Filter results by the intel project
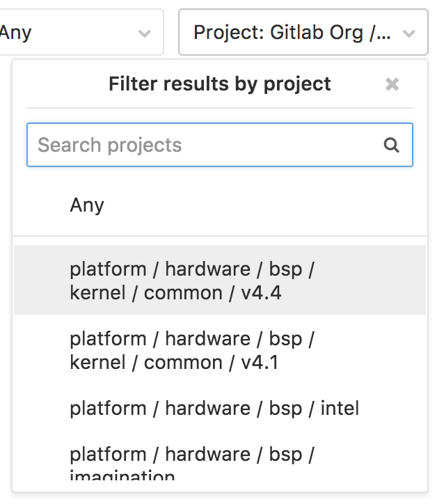437x504 pixels. [220, 408]
